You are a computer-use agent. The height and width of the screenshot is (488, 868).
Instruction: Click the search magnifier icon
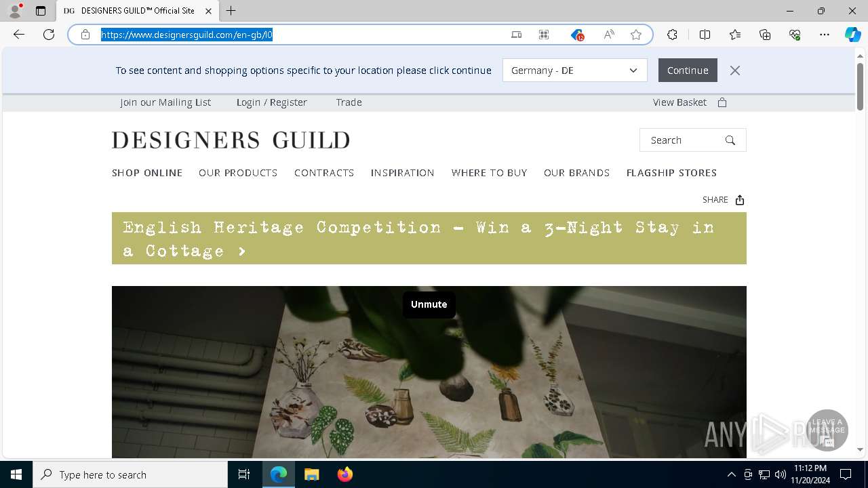(x=730, y=140)
